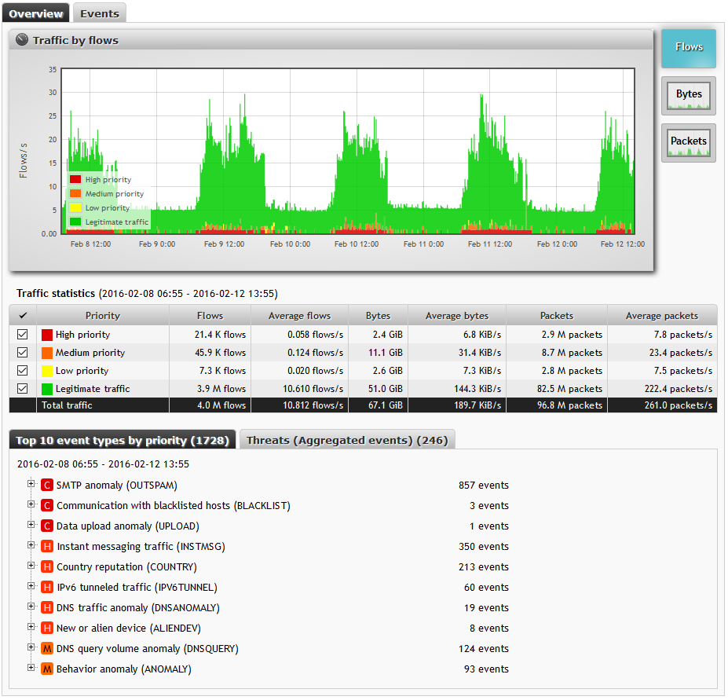Click the select-all checkbox in the table header

tap(23, 314)
